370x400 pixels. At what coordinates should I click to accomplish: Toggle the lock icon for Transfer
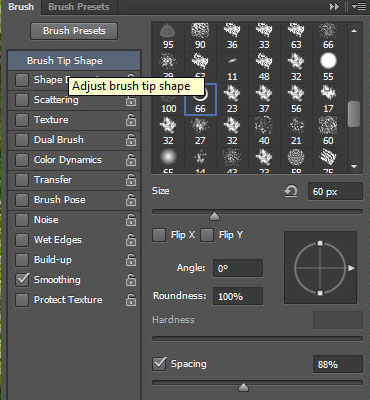131,180
